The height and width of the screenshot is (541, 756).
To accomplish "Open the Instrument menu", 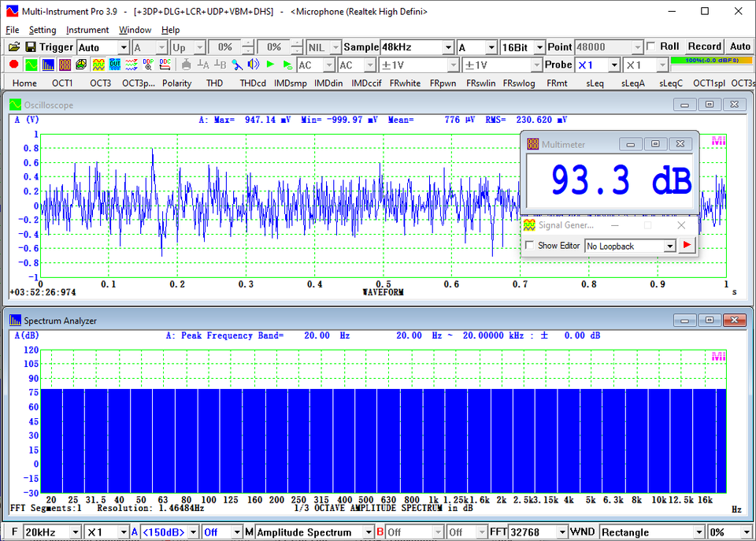I will (x=87, y=30).
